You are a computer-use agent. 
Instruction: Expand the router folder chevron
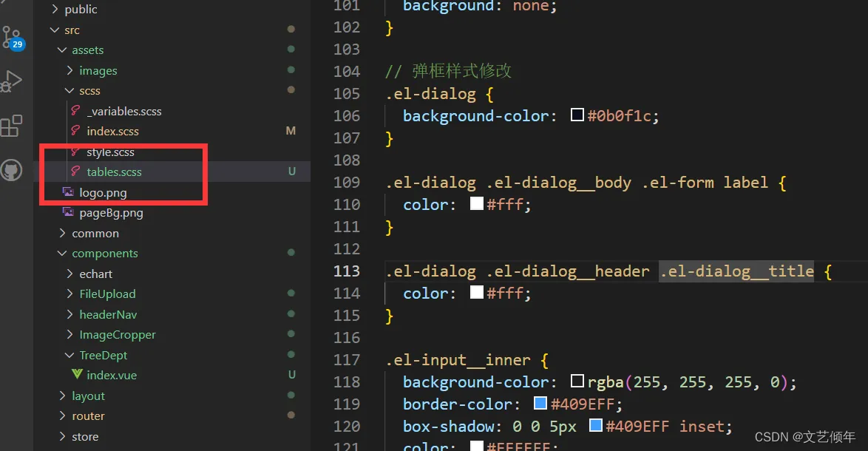pyautogui.click(x=63, y=416)
